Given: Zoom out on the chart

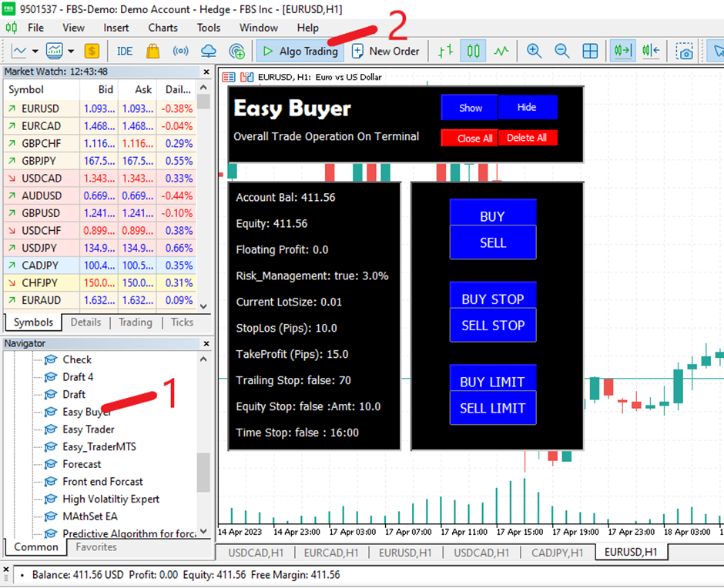Looking at the screenshot, I should coord(561,52).
